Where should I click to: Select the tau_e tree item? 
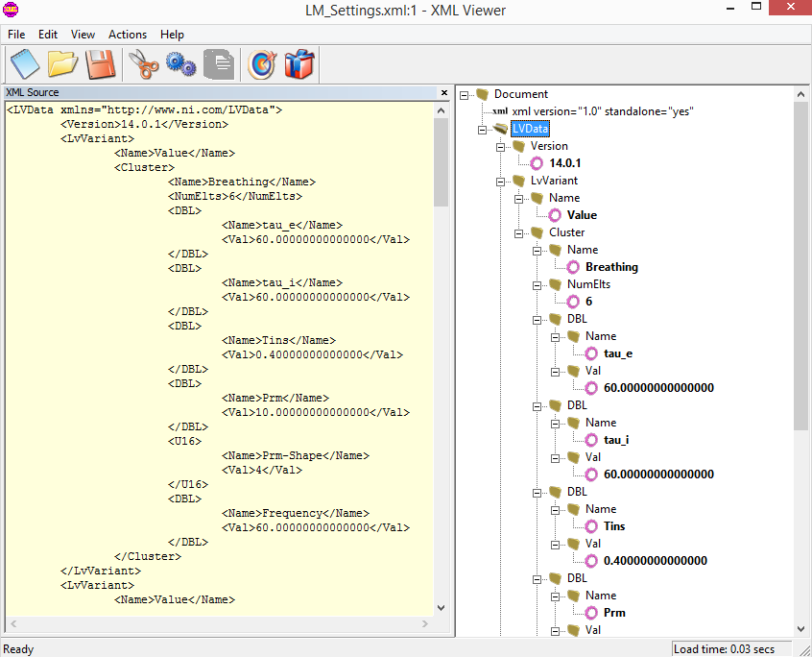(x=617, y=353)
